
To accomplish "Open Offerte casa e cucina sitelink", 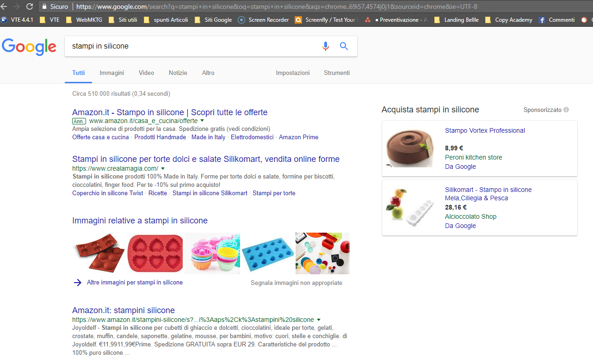I will click(100, 137).
